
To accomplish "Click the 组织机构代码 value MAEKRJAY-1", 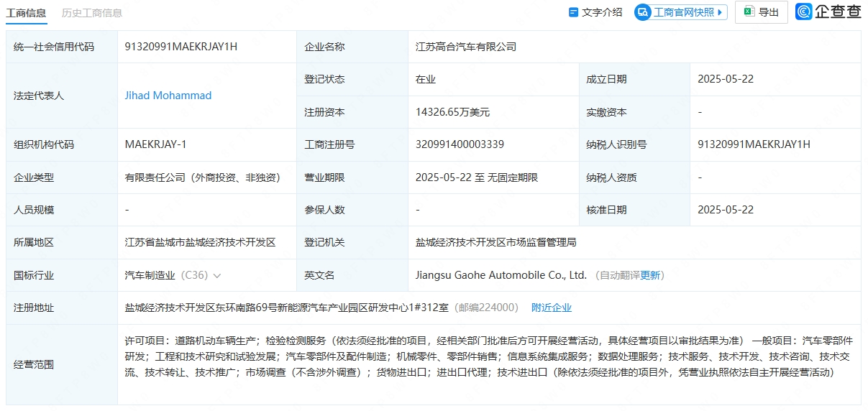I will coord(155,144).
